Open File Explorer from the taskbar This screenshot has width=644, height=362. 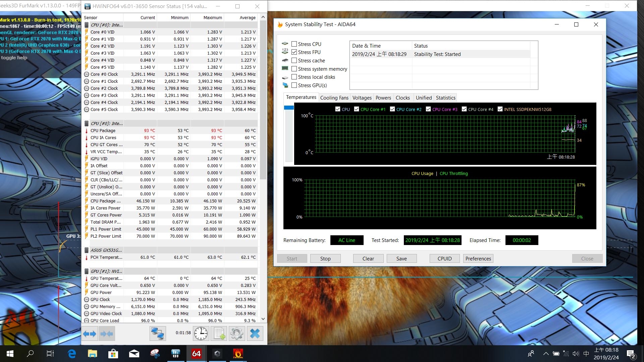92,354
